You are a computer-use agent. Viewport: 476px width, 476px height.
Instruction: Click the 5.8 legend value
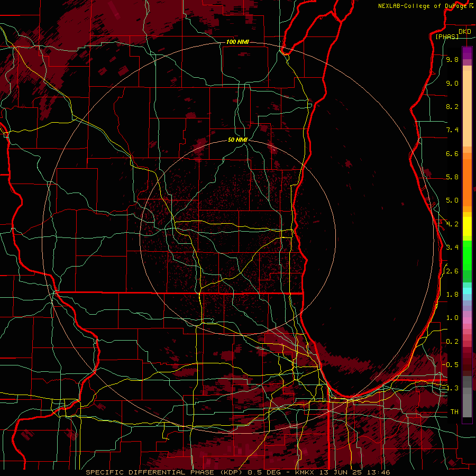tap(452, 177)
